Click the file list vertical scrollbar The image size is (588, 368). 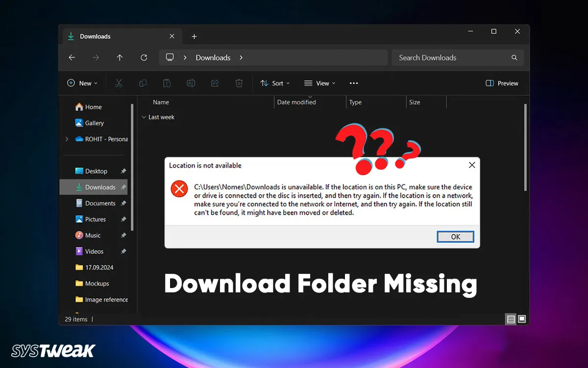tap(525, 147)
